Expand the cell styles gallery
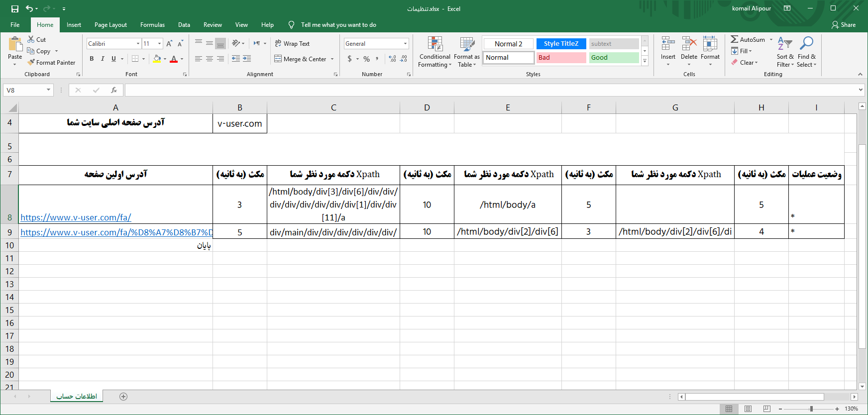Viewport: 868px width, 415px height. click(x=645, y=61)
